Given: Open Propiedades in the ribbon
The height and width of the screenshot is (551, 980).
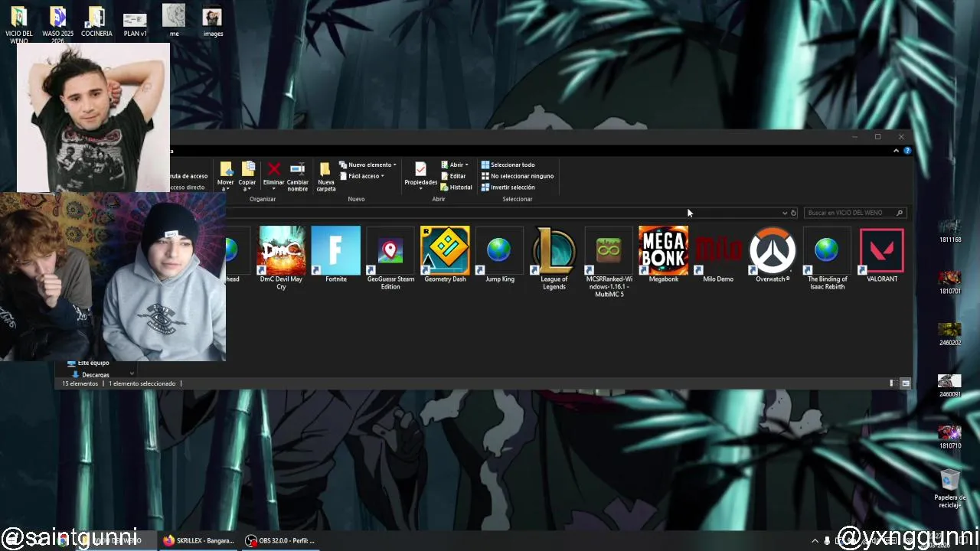Looking at the screenshot, I should click(x=420, y=175).
